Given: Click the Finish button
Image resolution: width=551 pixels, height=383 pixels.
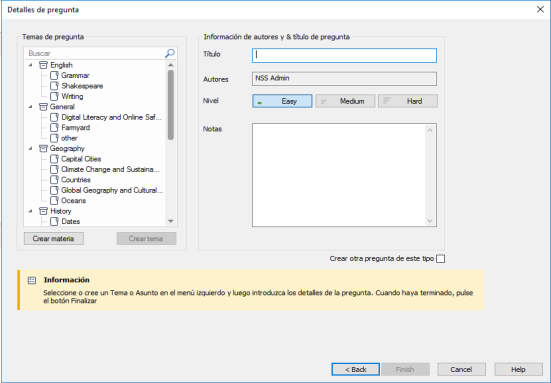Looking at the screenshot, I should pyautogui.click(x=406, y=369).
